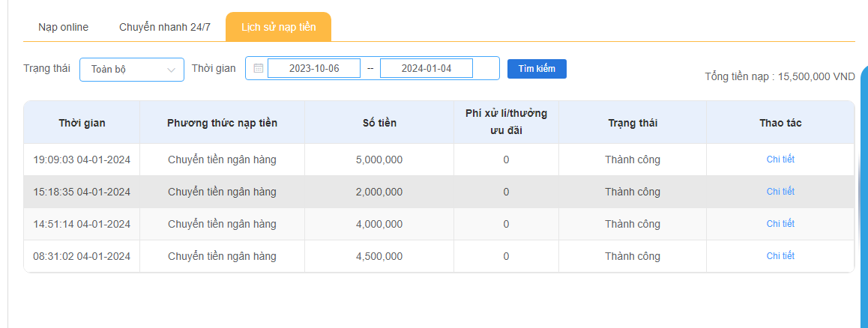Select the row timestamped 08:31:02 04-01-2024
The height and width of the screenshot is (328, 868).
(82, 256)
